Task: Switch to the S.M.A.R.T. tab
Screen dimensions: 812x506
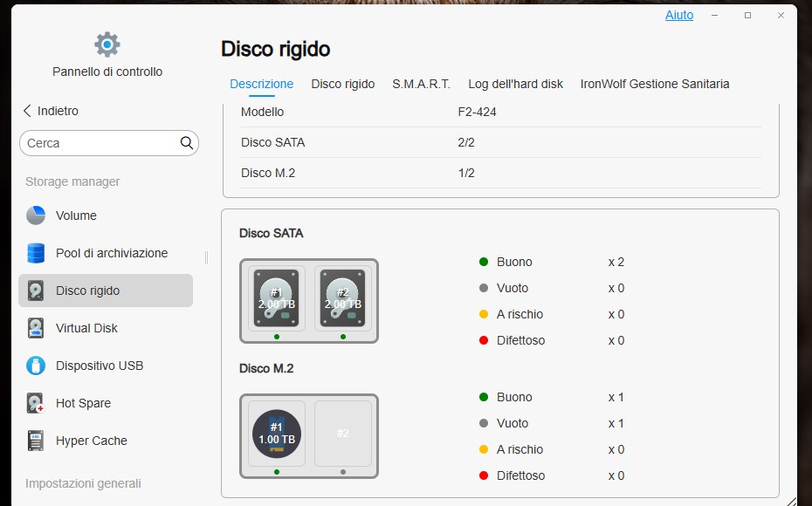Action: (421, 84)
